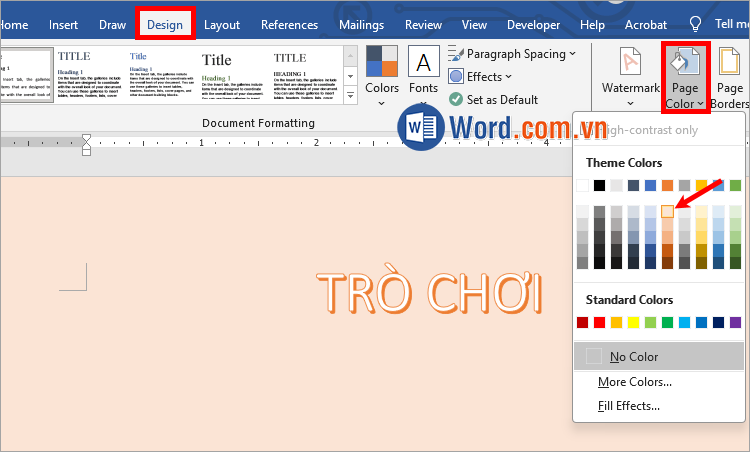Pick the white theme color swatch
Viewport: 750px width, 452px height.
coord(582,185)
